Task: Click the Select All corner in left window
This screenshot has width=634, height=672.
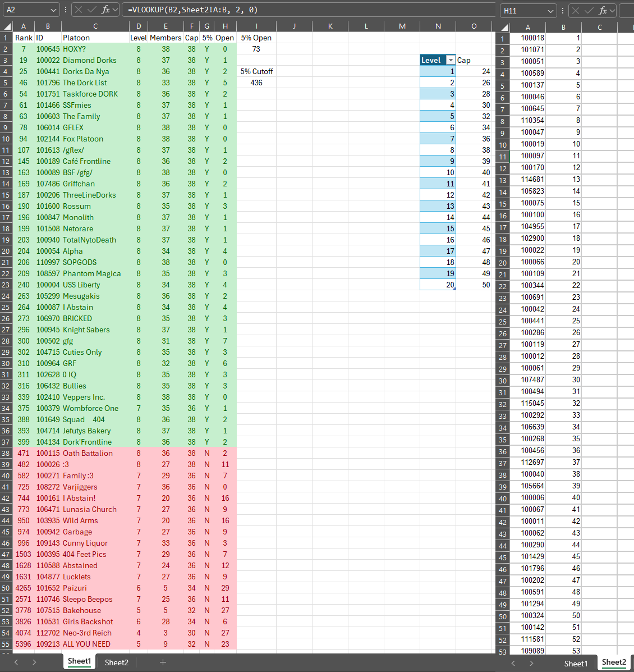Action: pyautogui.click(x=7, y=26)
